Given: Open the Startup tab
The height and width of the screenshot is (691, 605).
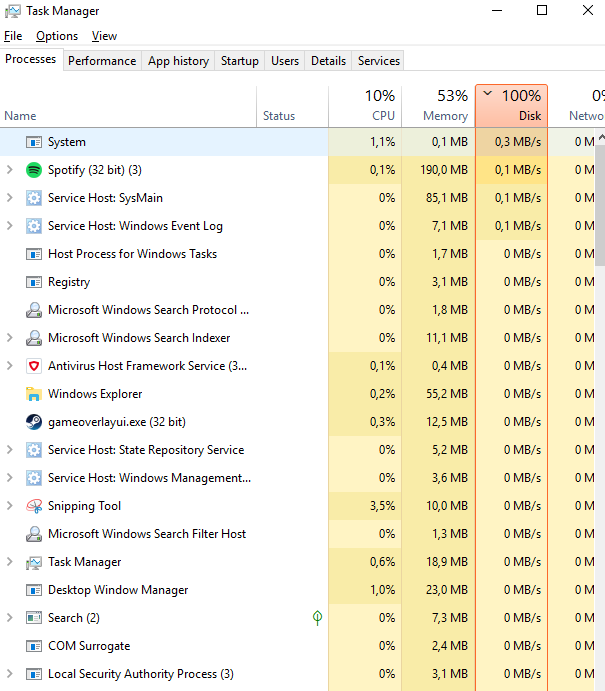Looking at the screenshot, I should [240, 61].
